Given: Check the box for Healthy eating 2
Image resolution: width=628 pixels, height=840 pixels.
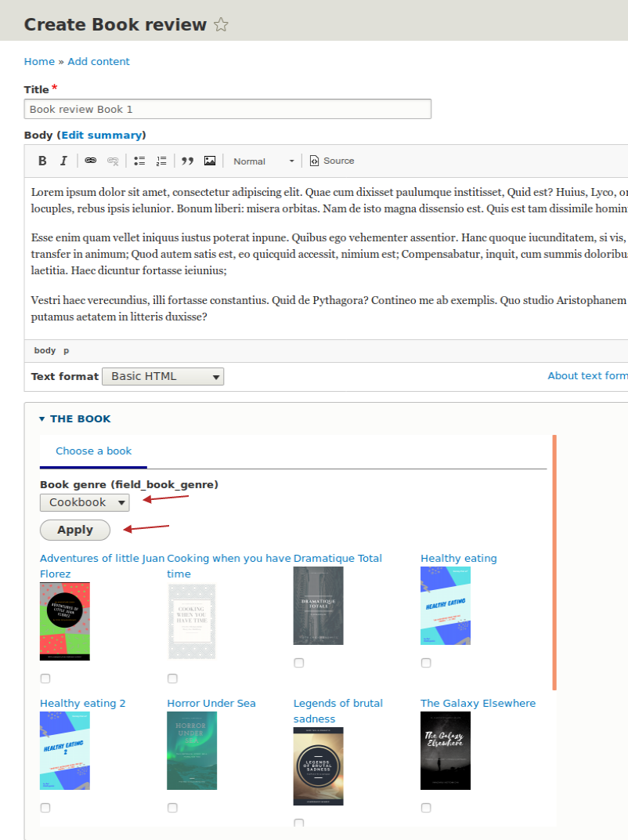Looking at the screenshot, I should (x=45, y=808).
